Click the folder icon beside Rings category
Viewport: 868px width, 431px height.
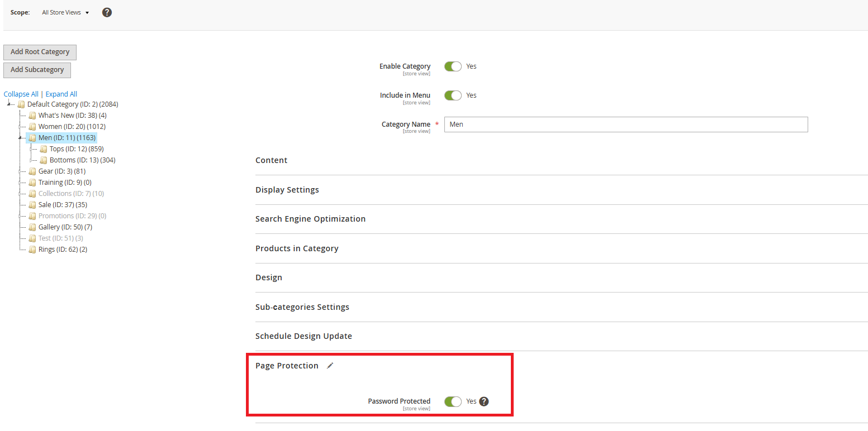32,250
